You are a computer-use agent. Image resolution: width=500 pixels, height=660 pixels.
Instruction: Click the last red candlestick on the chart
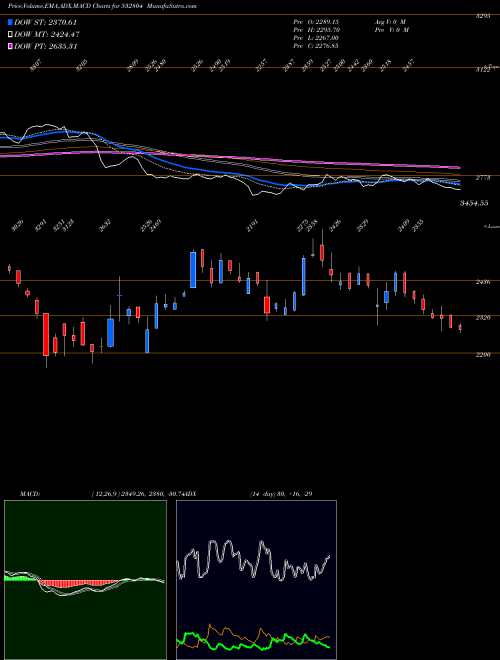coord(460,327)
